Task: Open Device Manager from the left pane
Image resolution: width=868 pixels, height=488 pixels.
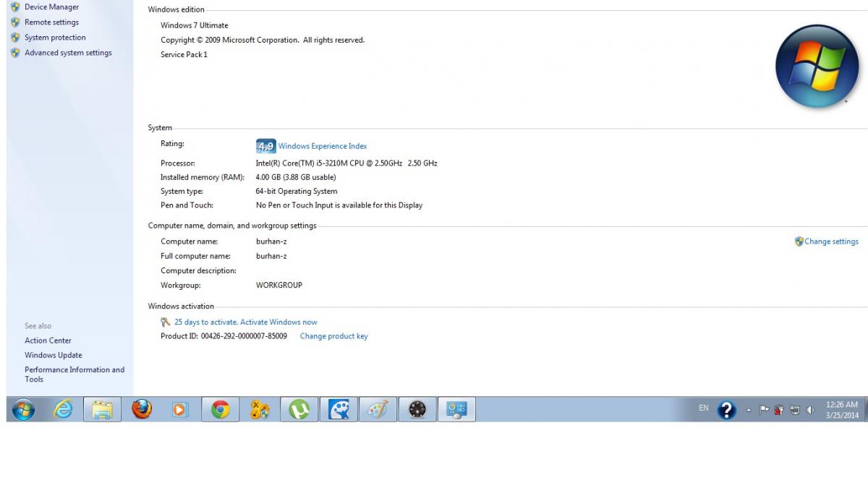Action: click(51, 7)
